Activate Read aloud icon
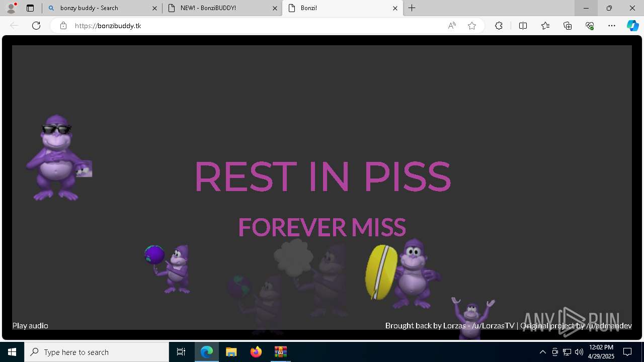The image size is (644, 362). [452, 26]
